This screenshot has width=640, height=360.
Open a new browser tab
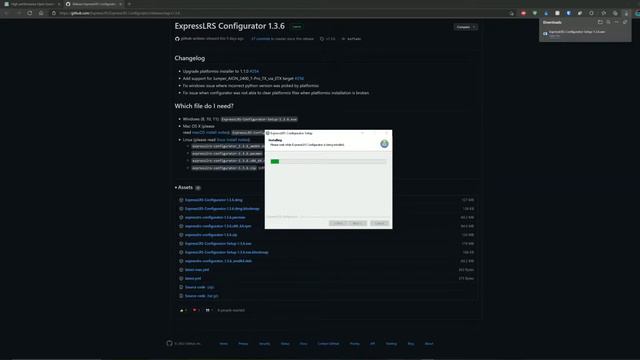[129, 4]
